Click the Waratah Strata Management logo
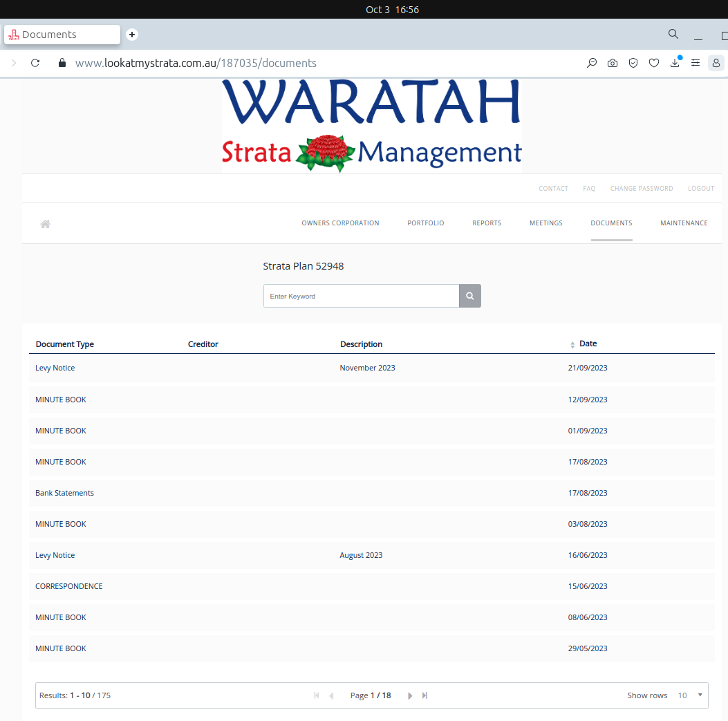 click(371, 126)
